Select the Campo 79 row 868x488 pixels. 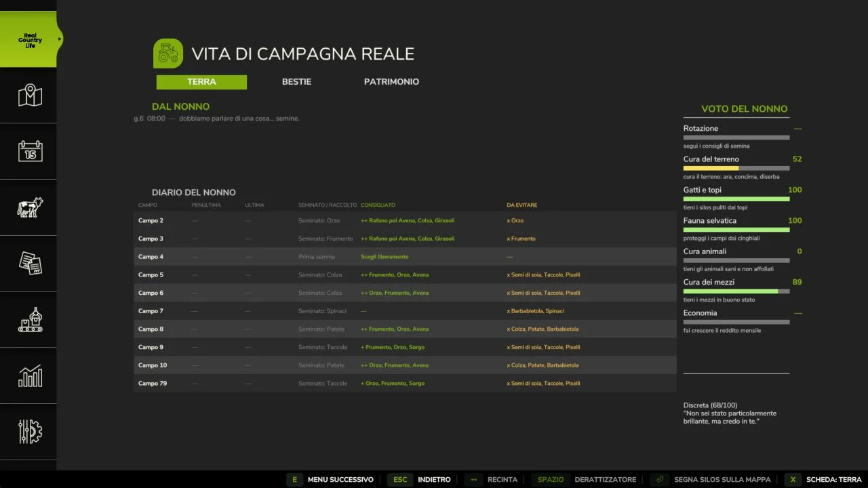tap(405, 384)
